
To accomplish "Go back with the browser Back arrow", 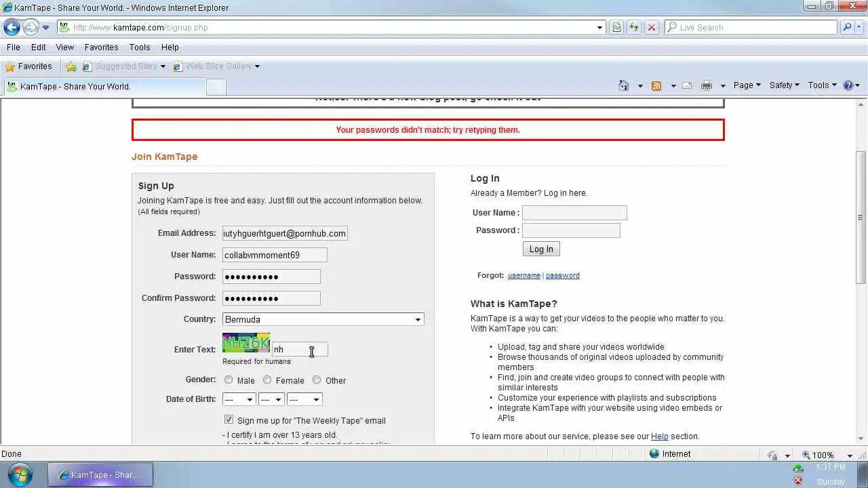I will pos(12,27).
